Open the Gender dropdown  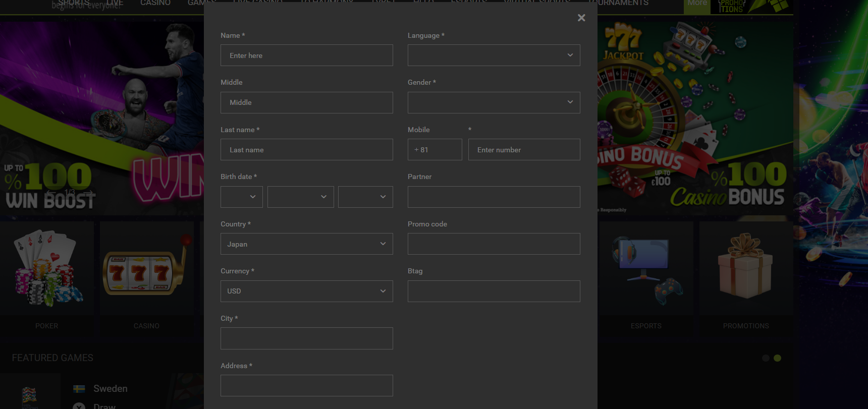click(494, 102)
